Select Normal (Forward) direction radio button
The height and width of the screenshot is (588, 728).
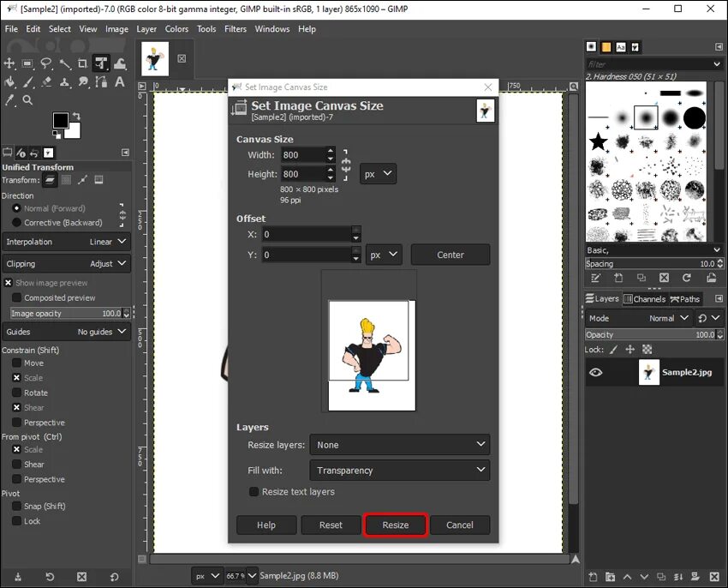coord(17,208)
